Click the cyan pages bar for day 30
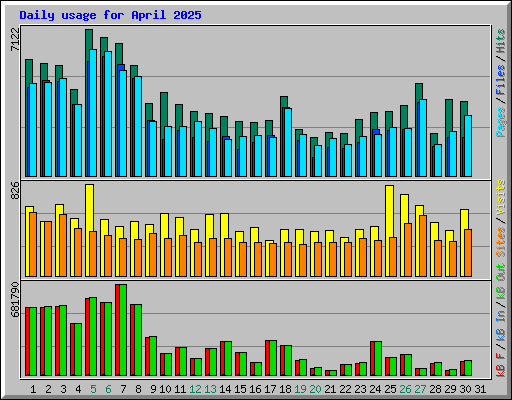The height and width of the screenshot is (400, 512). click(x=468, y=146)
